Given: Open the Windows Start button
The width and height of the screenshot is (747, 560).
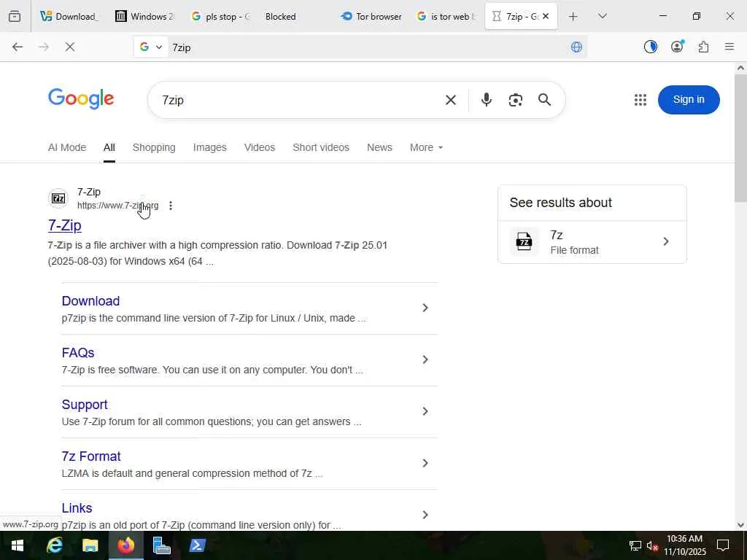Looking at the screenshot, I should (18, 545).
